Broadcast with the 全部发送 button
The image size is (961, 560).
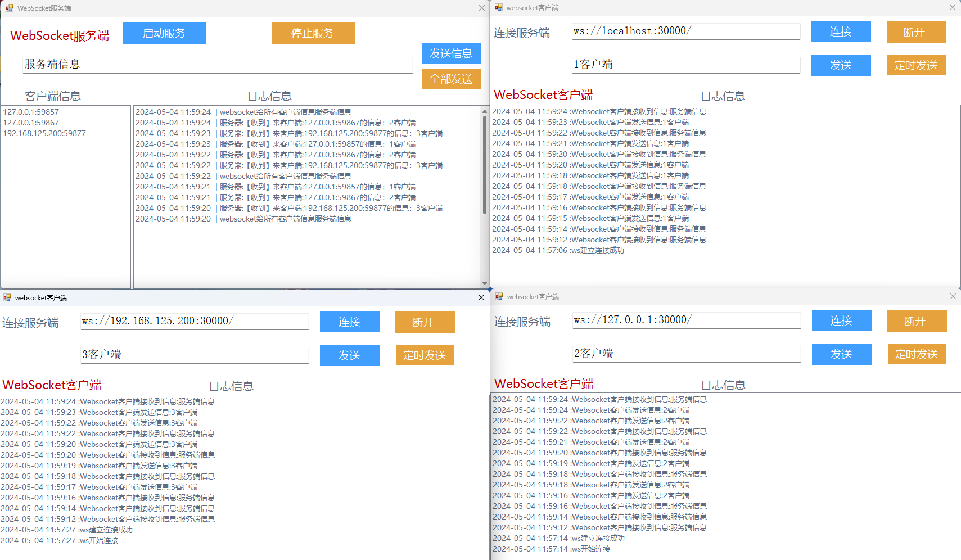click(452, 79)
